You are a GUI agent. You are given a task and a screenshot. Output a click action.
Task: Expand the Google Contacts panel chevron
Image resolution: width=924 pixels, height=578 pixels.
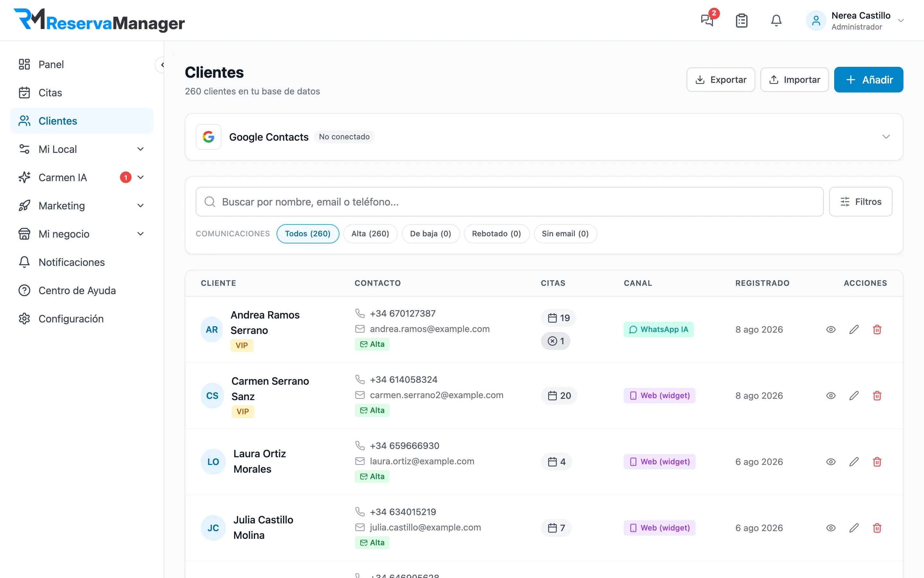[x=886, y=136]
